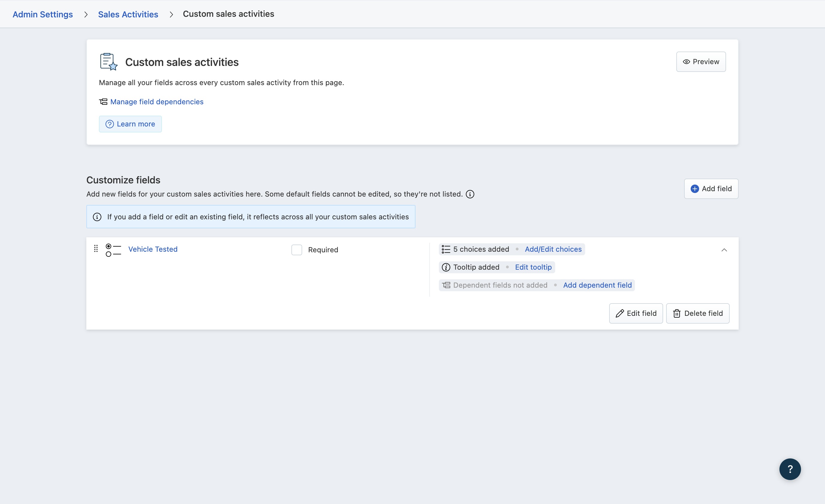Click the drag handle beside Vehicle Tested
The image size is (825, 504).
(x=96, y=249)
